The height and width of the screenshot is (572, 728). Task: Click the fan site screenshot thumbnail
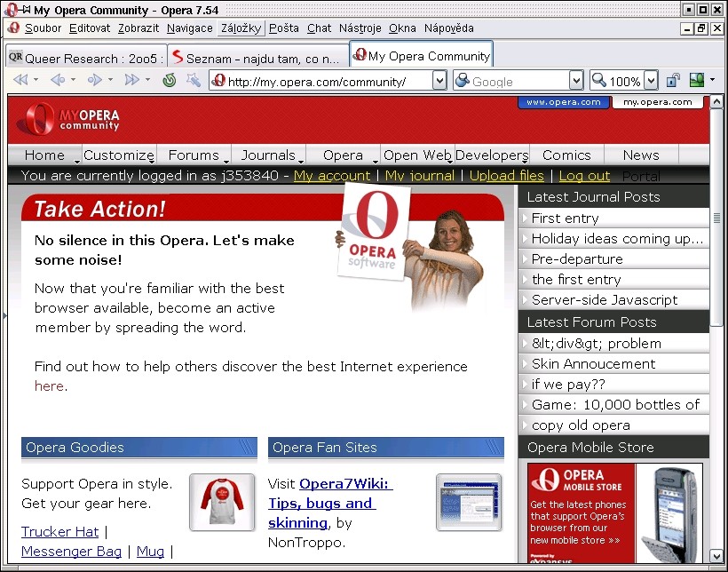click(469, 503)
